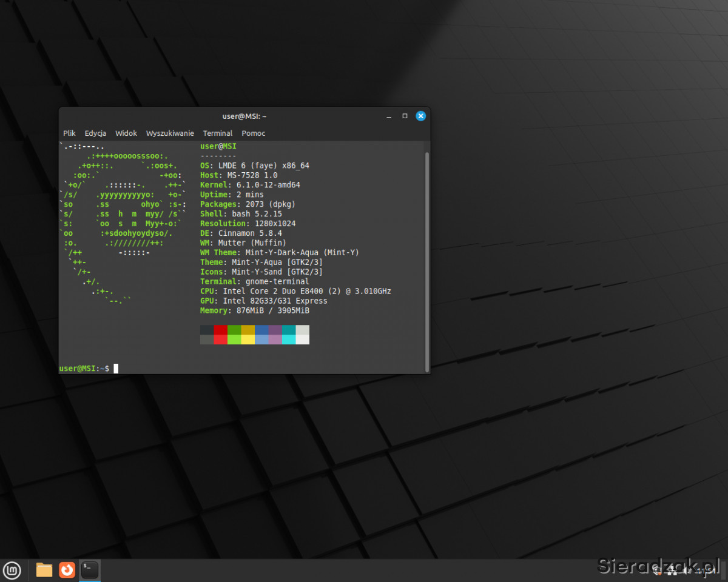This screenshot has height=582, width=728.
Task: Minimize the terminal window
Action: point(388,116)
